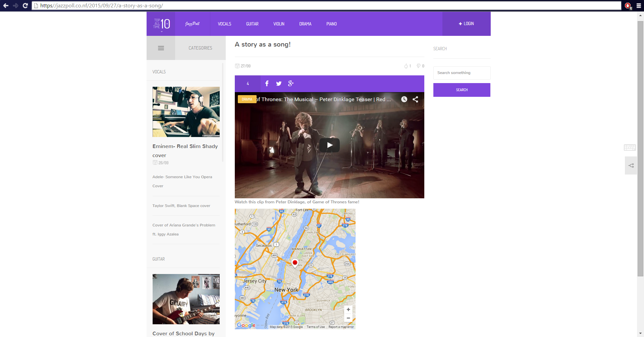Click the share count number 4
Screen dimensions: 644x337
pos(248,84)
